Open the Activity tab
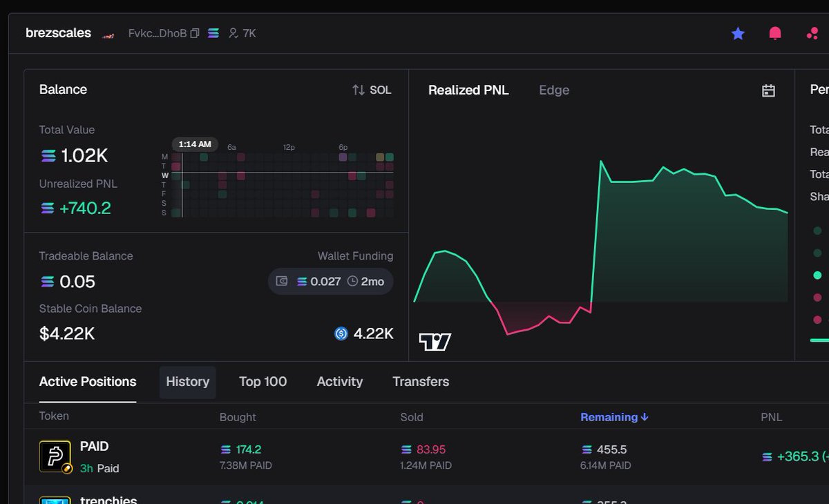The height and width of the screenshot is (504, 829). coord(340,381)
